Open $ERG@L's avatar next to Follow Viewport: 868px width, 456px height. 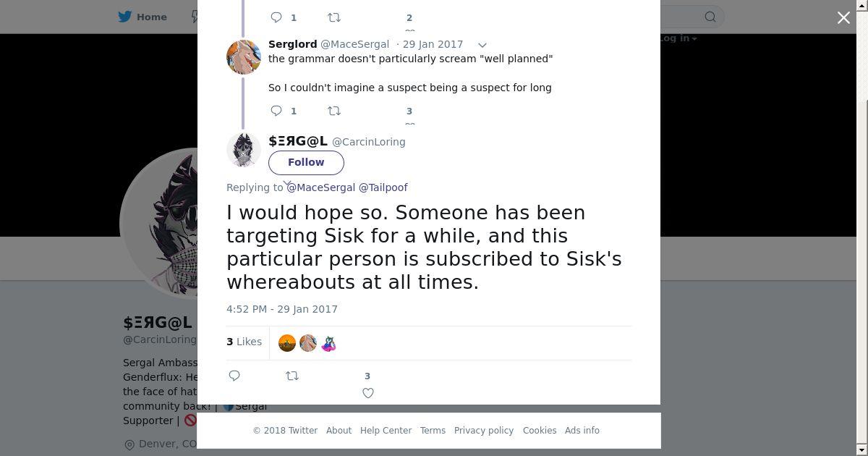244,150
